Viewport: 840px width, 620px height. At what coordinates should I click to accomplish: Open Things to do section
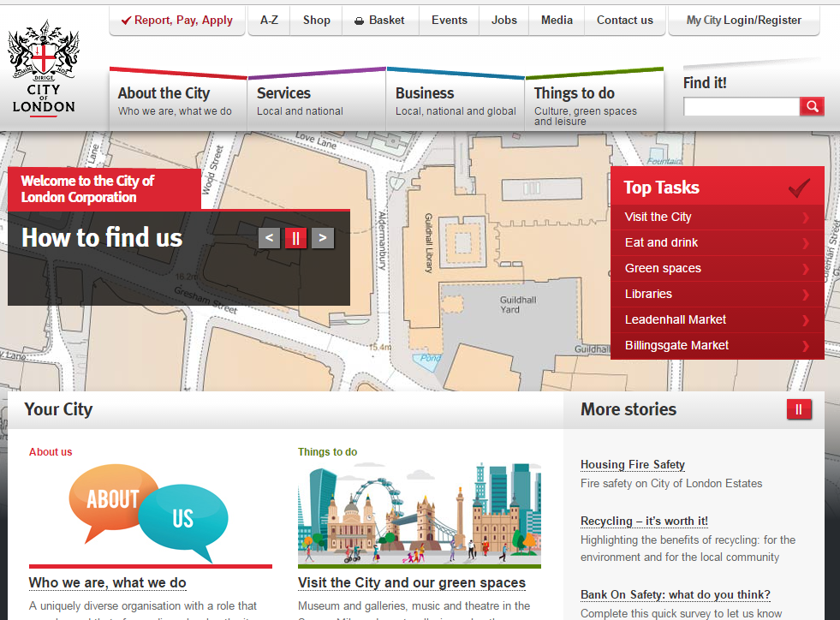tap(594, 101)
